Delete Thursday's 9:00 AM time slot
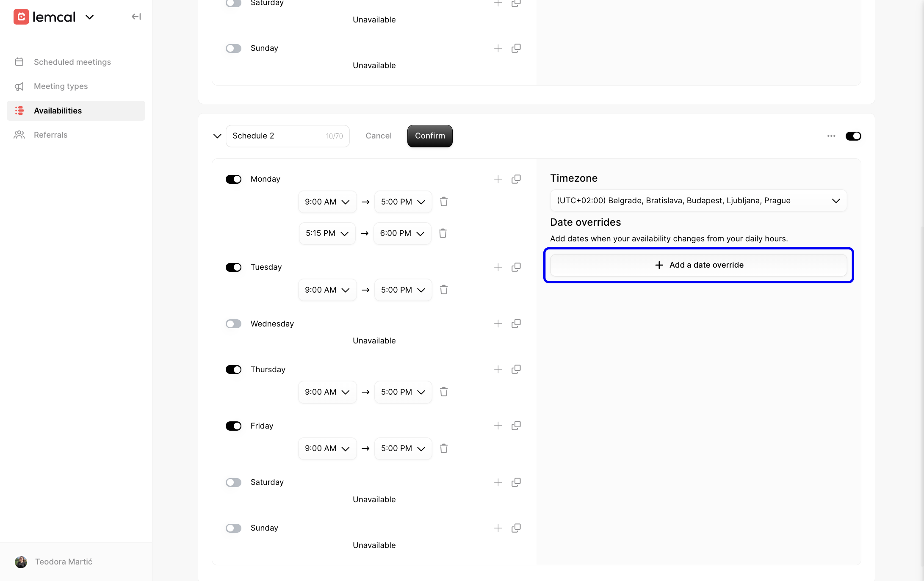The height and width of the screenshot is (581, 924). pos(444,392)
